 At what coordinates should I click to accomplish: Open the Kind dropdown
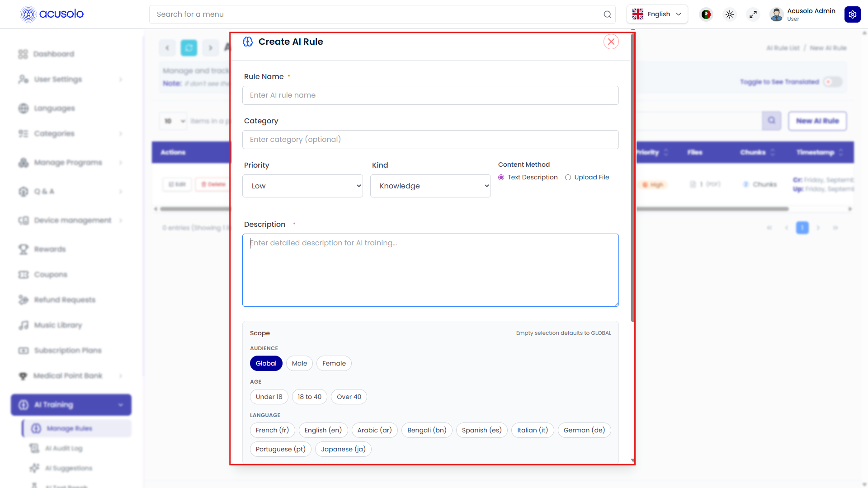tap(430, 186)
